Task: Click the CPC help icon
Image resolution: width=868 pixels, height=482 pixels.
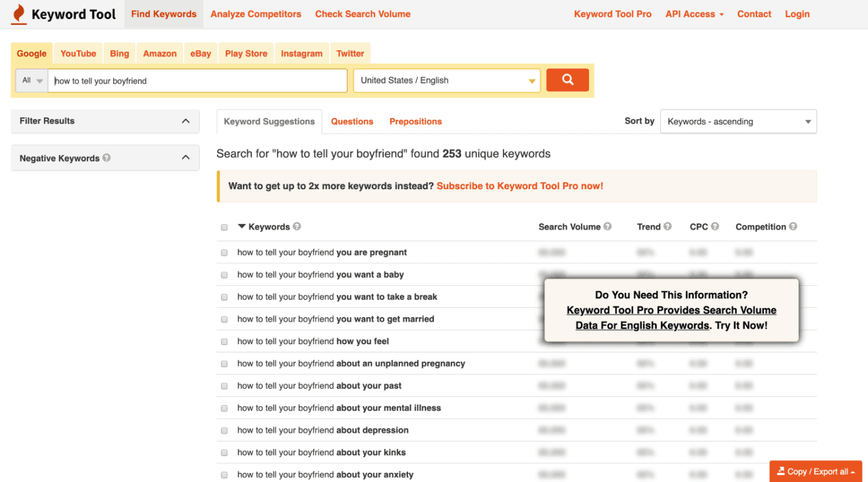Action: (x=714, y=226)
